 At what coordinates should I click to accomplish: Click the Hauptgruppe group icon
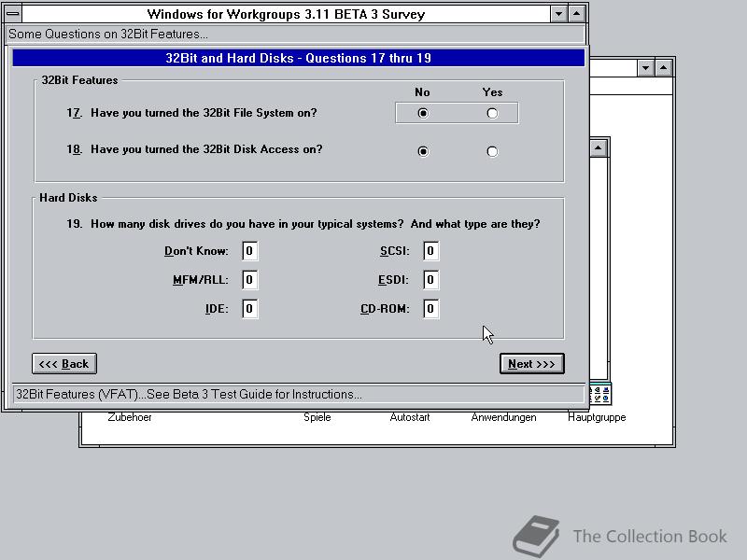point(600,394)
